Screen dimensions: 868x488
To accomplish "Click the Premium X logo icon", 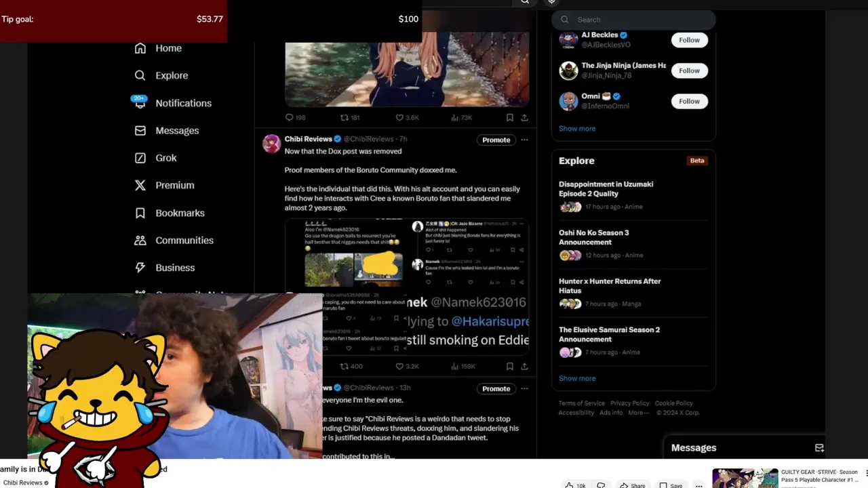I will (x=140, y=185).
